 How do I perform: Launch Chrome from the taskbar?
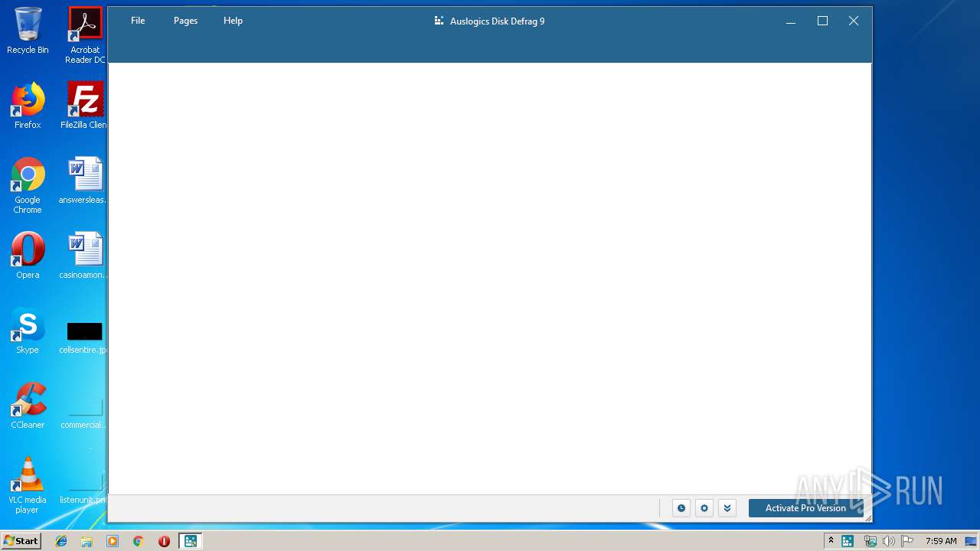coord(138,541)
